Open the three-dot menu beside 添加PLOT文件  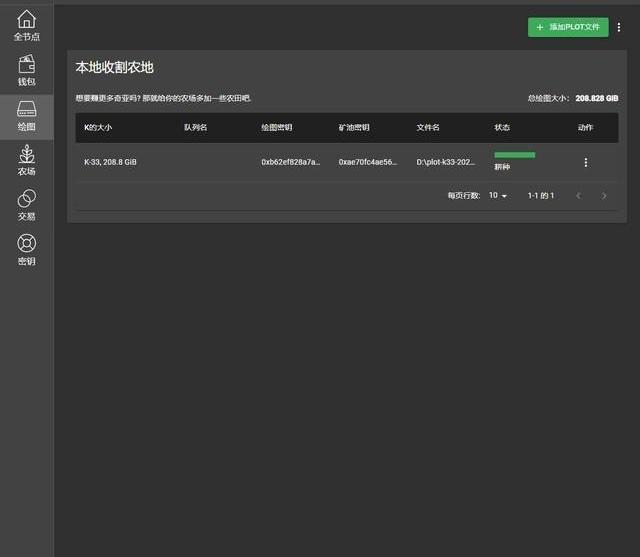click(x=618, y=28)
